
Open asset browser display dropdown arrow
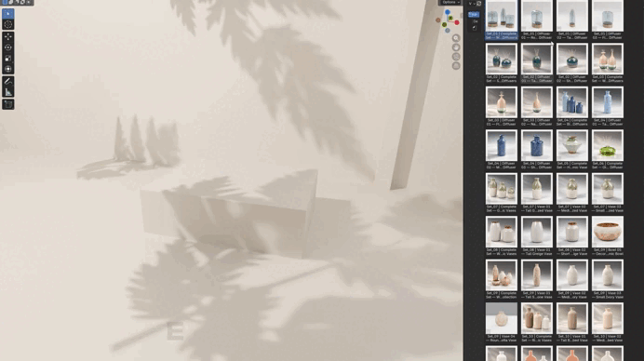point(472,4)
